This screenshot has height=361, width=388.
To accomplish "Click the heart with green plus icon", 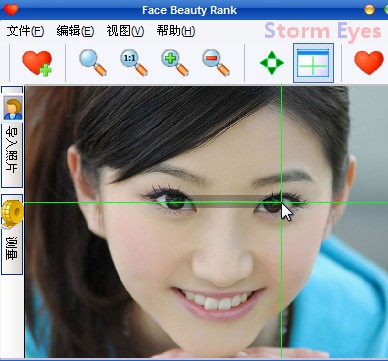I will (37, 63).
